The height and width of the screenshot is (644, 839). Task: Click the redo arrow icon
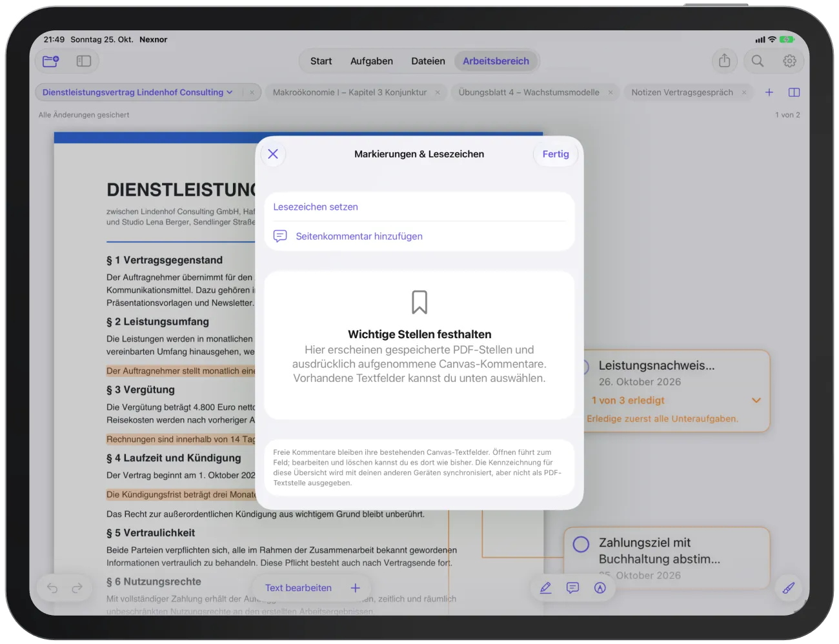(x=77, y=588)
